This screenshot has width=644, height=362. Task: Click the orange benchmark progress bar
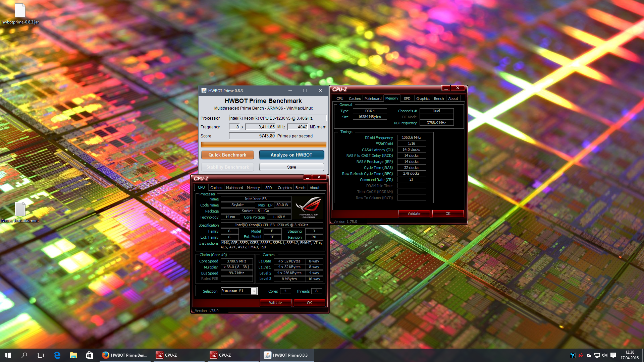pyautogui.click(x=263, y=144)
